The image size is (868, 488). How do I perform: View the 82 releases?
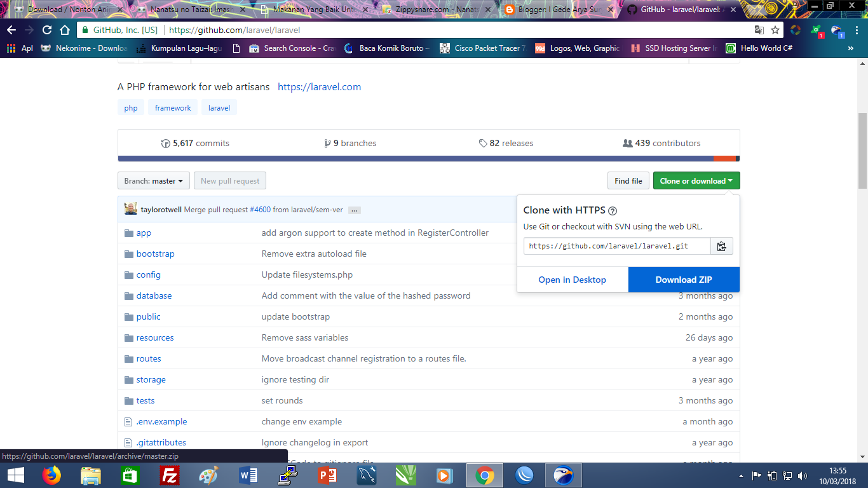[506, 144]
